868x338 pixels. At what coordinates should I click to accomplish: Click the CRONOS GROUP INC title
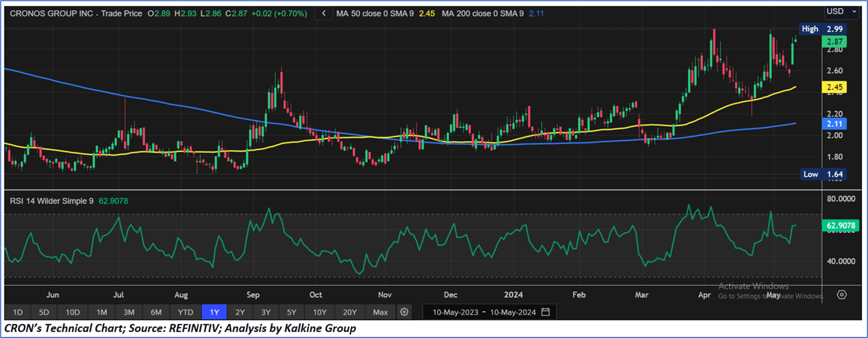click(52, 13)
